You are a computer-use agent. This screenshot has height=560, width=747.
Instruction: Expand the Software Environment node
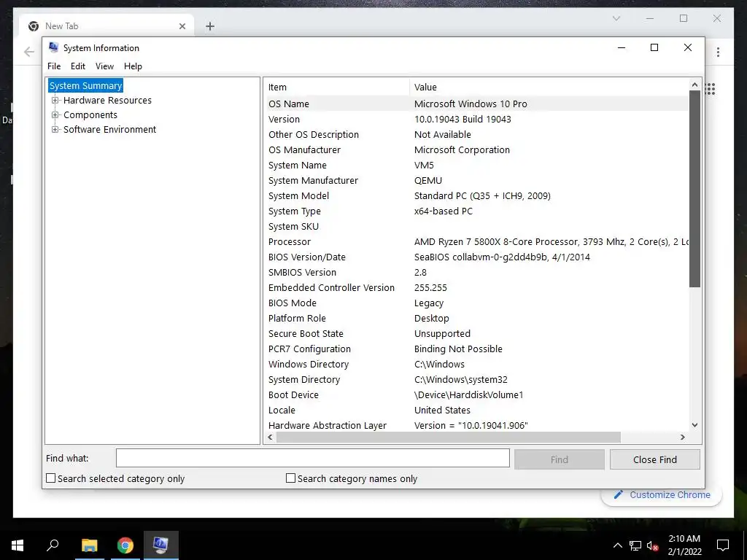(55, 130)
